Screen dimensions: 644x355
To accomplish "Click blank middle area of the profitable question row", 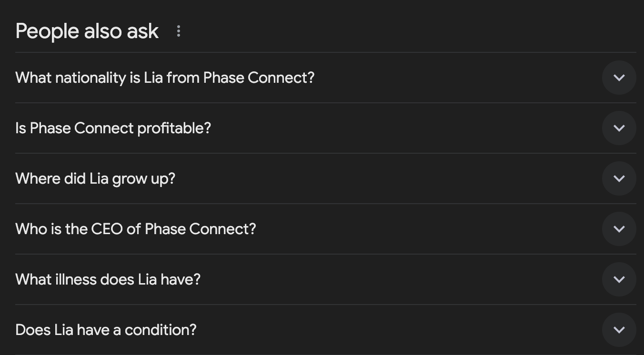I will (405, 128).
